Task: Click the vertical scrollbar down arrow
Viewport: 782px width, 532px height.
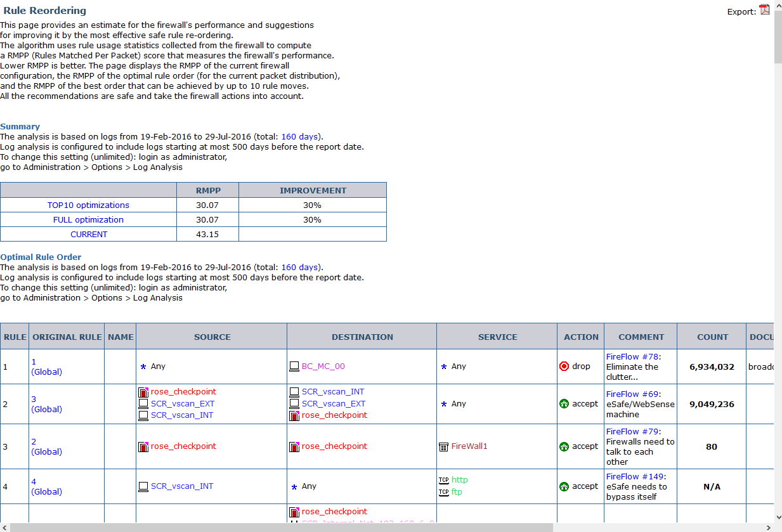Action: coord(778,517)
